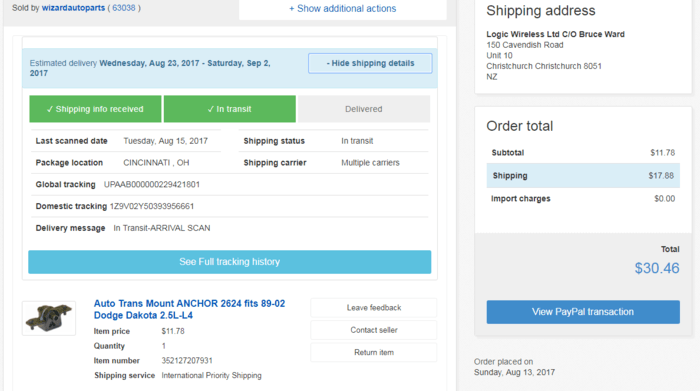700x391 pixels.
Task: Select the Shipping info received step
Action: point(95,109)
